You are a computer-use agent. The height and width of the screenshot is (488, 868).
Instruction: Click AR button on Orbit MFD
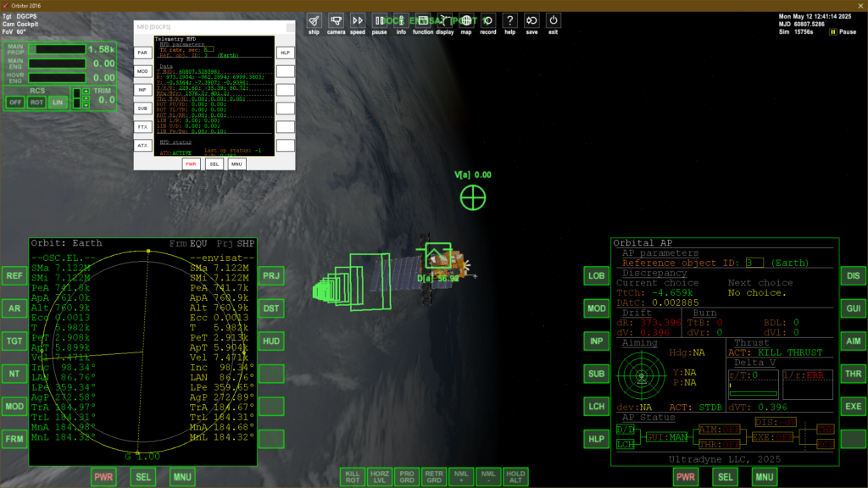tap(14, 308)
